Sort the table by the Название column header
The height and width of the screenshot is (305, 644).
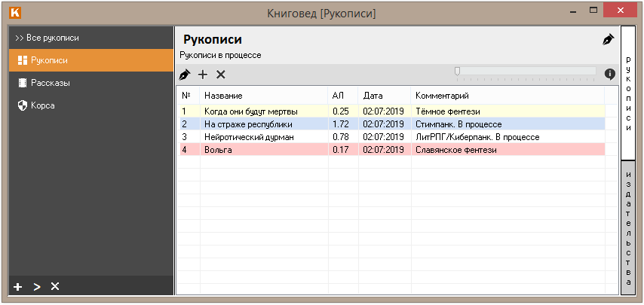click(x=223, y=96)
